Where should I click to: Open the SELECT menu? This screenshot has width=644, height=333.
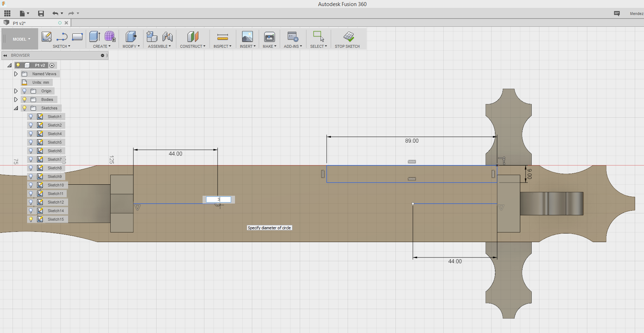tap(318, 46)
